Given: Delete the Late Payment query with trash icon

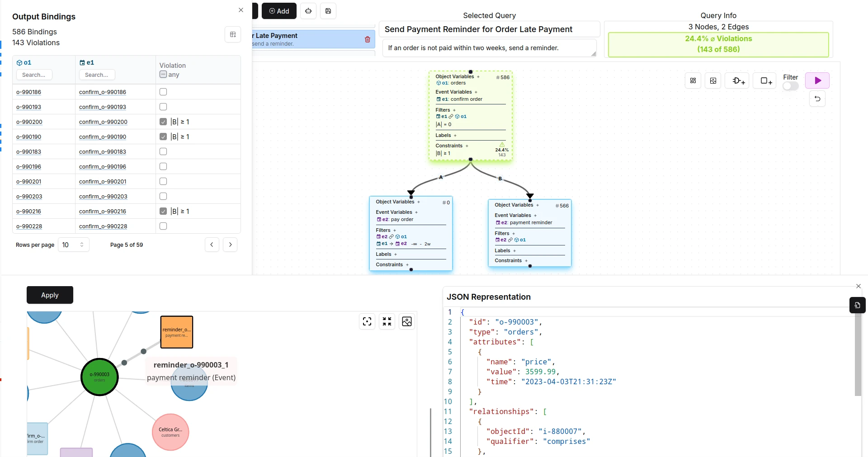Looking at the screenshot, I should click(x=368, y=39).
